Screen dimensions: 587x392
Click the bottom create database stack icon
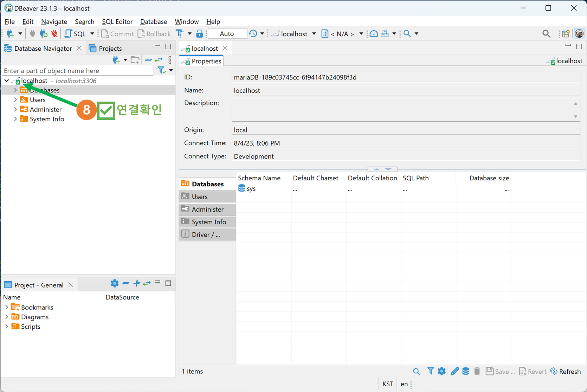point(466,371)
